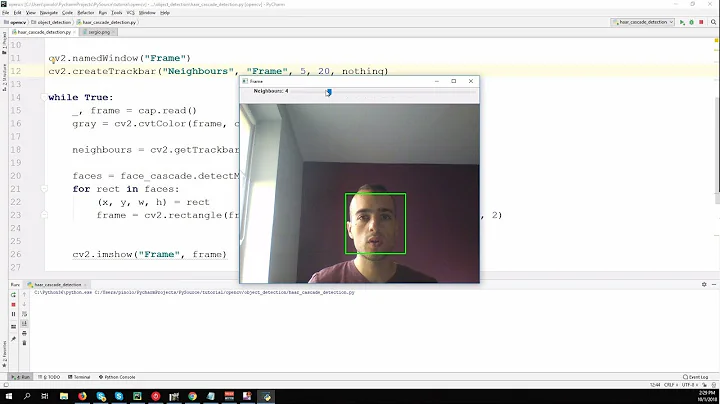This screenshot has height=404, width=720.
Task: Click opencv breadcrumb folder
Action: (x=15, y=22)
